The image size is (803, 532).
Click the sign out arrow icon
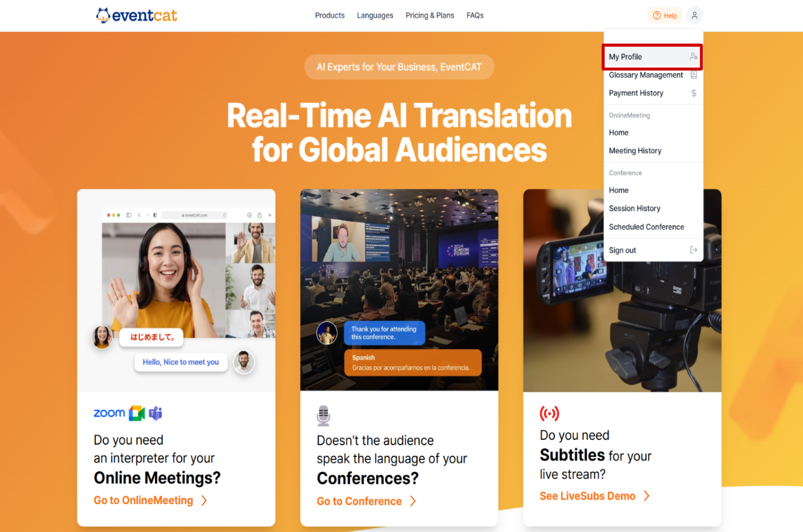[693, 250]
